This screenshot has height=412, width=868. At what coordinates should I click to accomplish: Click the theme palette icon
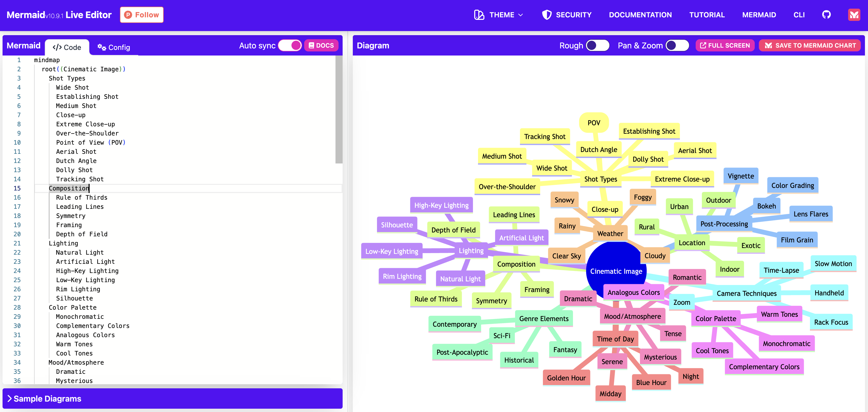point(479,15)
